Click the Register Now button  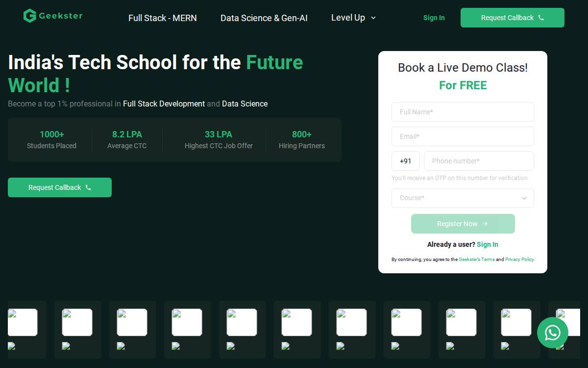[x=463, y=224]
